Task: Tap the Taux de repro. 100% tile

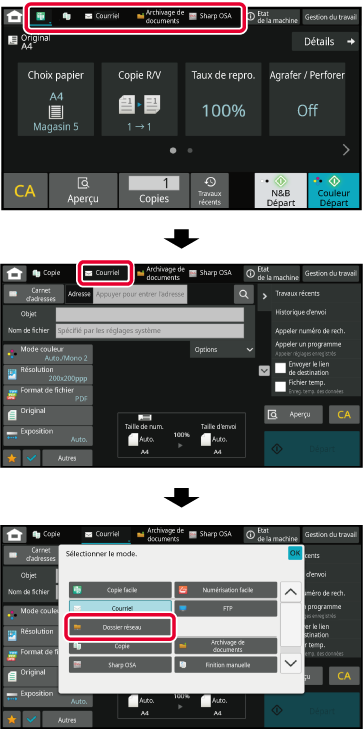Action: [x=224, y=99]
